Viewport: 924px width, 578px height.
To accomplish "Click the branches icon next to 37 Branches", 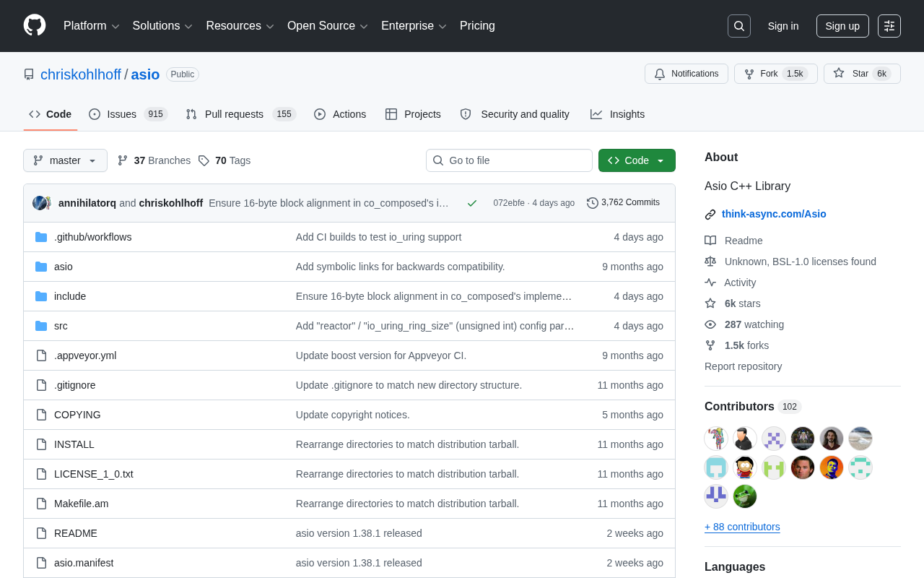I will [x=123, y=160].
